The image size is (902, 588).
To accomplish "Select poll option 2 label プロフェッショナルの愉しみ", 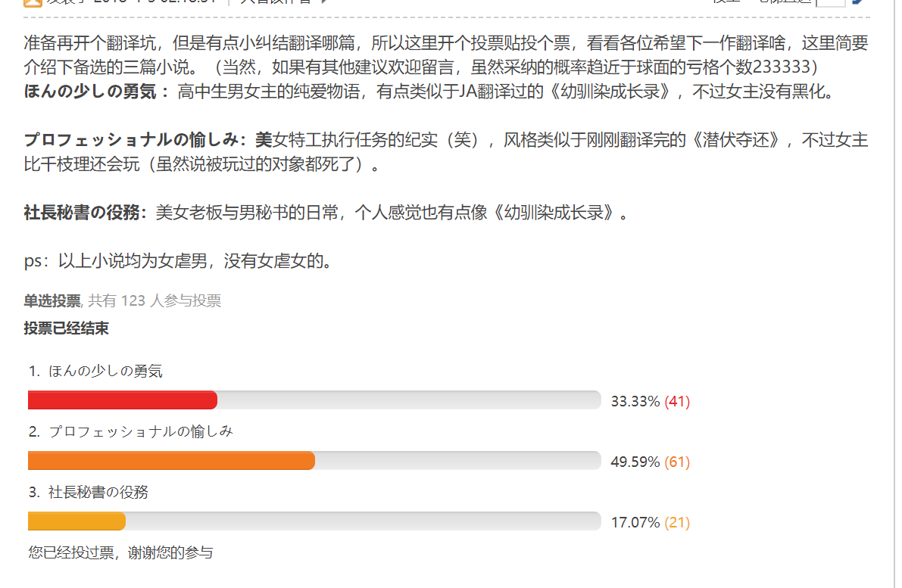I will click(141, 432).
